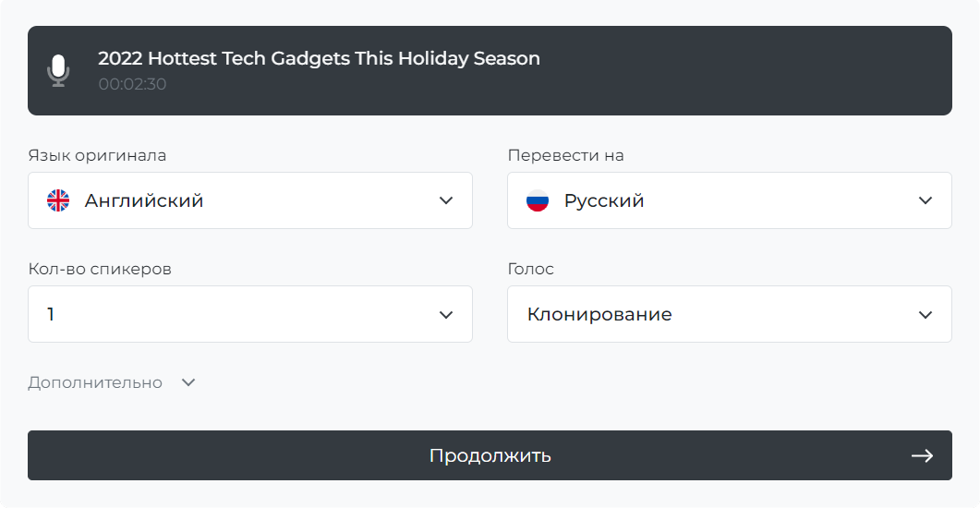Screen dimensions: 980x508
Task: Click the UK flag icon
Action: [58, 200]
